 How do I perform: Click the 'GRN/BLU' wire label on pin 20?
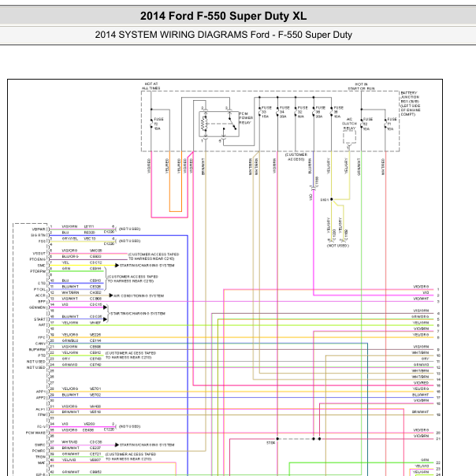click(x=70, y=340)
